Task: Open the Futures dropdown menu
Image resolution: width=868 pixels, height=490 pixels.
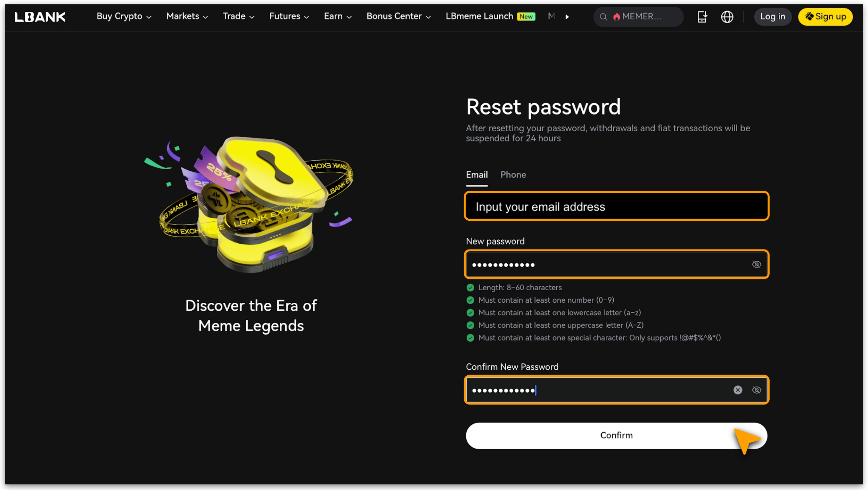Action: click(x=289, y=16)
